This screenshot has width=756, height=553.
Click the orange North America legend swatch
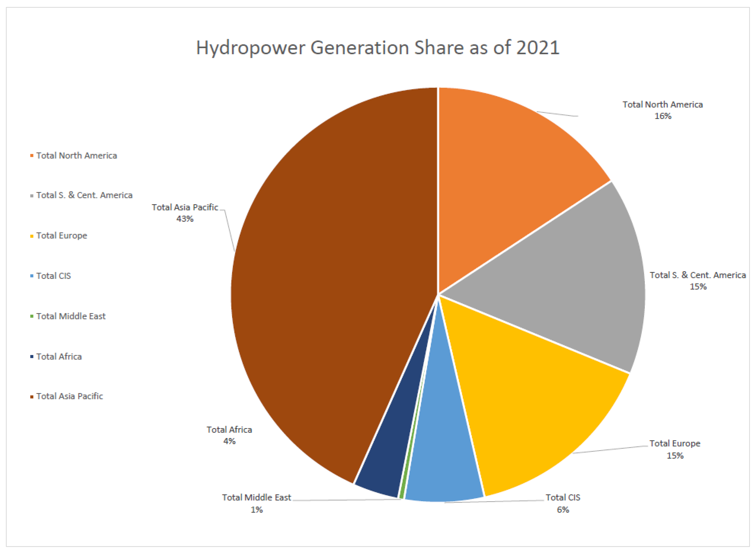[x=32, y=155]
